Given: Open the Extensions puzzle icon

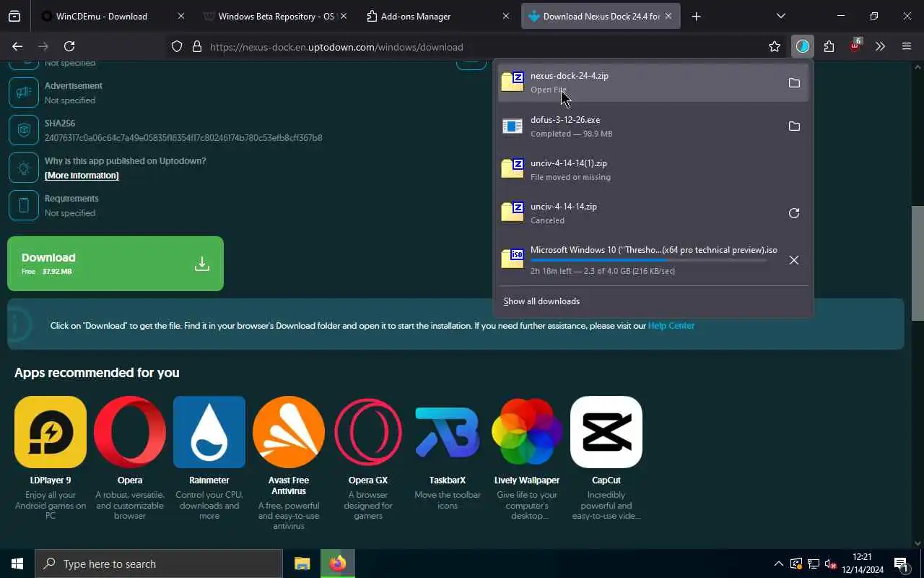Looking at the screenshot, I should (829, 46).
